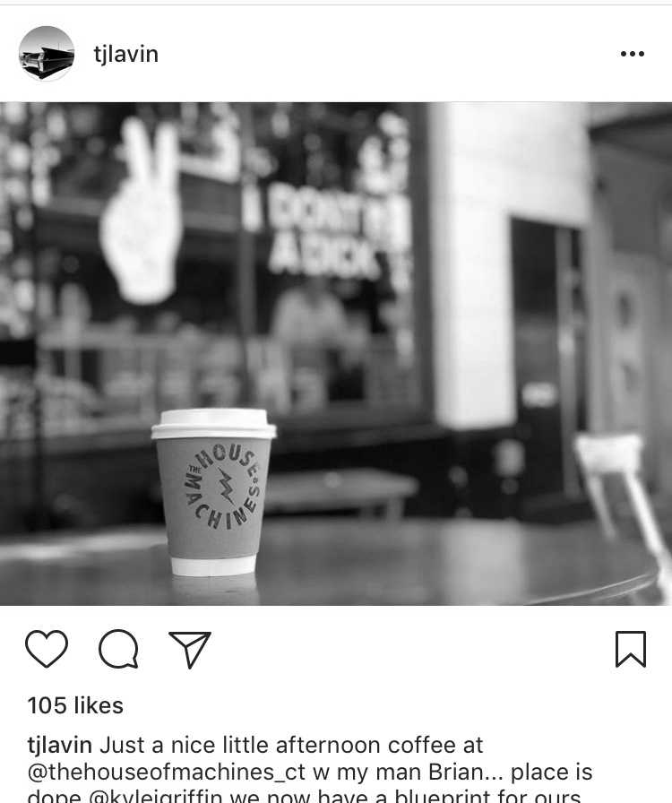This screenshot has height=803, width=672.
Task: Tap the tjlavin username in the header
Action: 126,55
